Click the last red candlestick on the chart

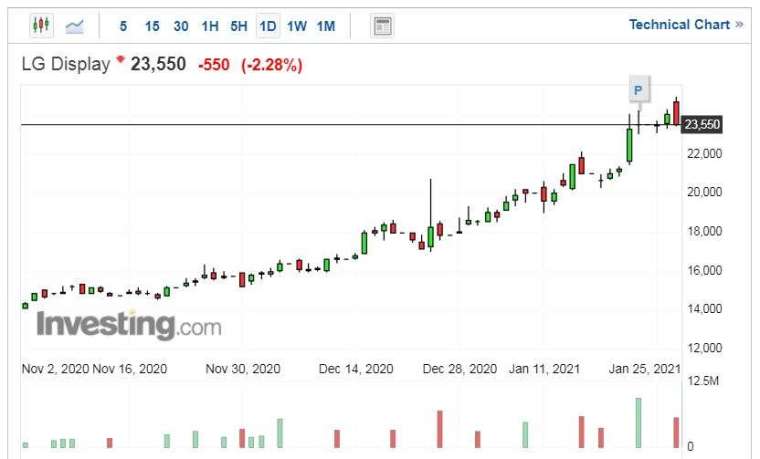(676, 112)
